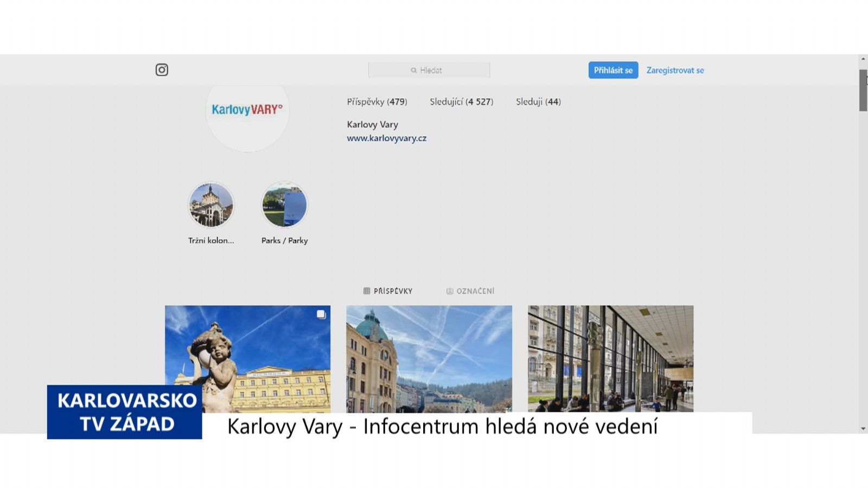868x488 pixels.
Task: Open the cherub statue post thumbnail
Action: coord(247,358)
